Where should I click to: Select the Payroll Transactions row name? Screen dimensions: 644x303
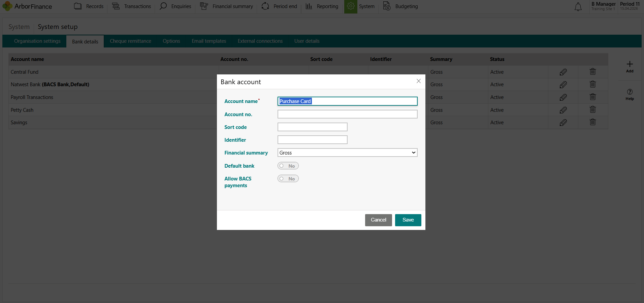[x=32, y=97]
